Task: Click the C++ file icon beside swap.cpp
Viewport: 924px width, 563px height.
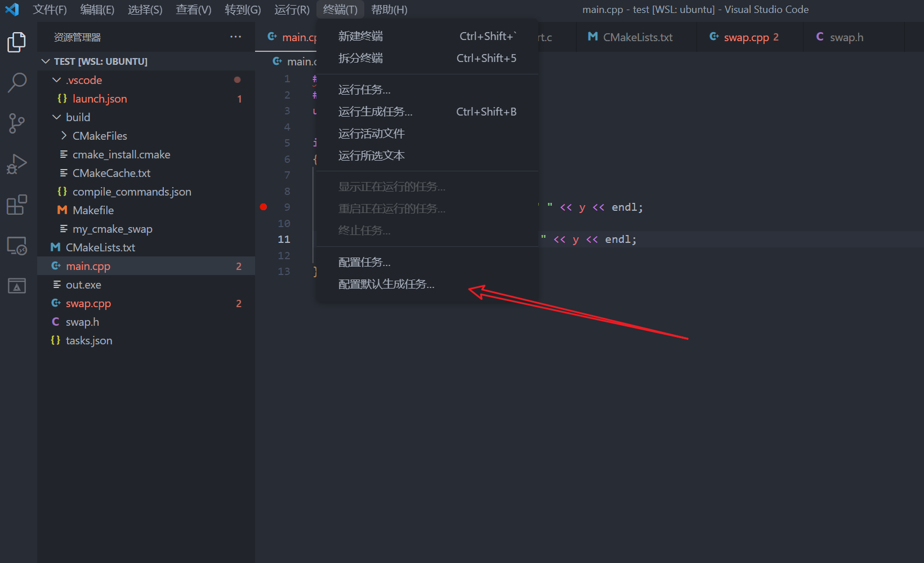Action: pos(55,303)
